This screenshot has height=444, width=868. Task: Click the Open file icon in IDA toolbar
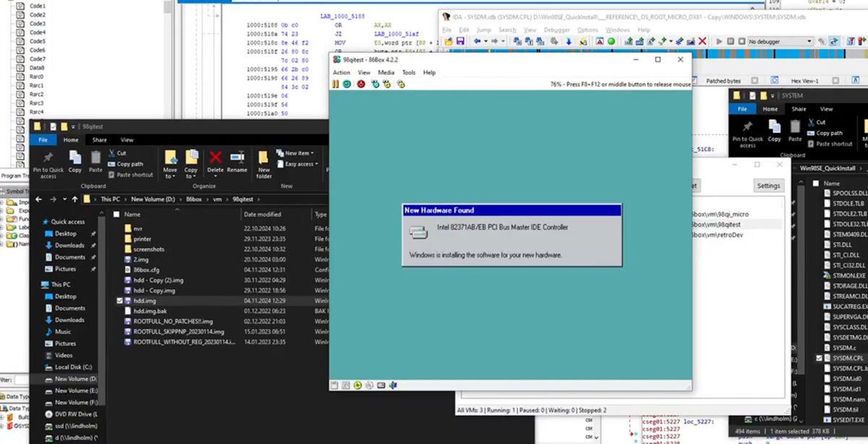pos(448,41)
